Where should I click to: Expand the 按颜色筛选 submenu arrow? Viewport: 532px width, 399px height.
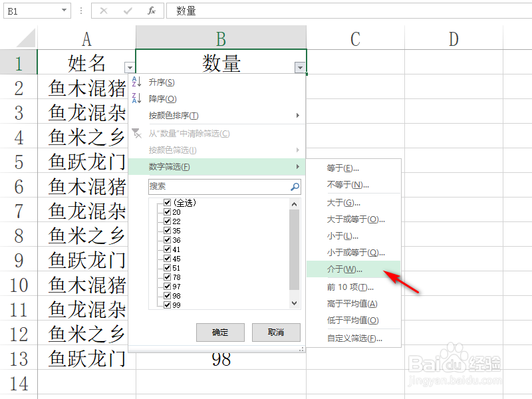coord(297,150)
